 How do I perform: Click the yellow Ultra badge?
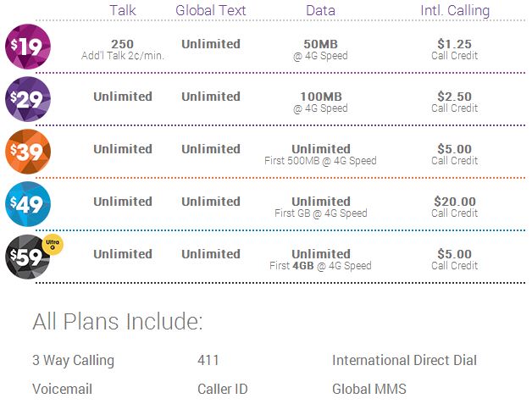click(53, 244)
